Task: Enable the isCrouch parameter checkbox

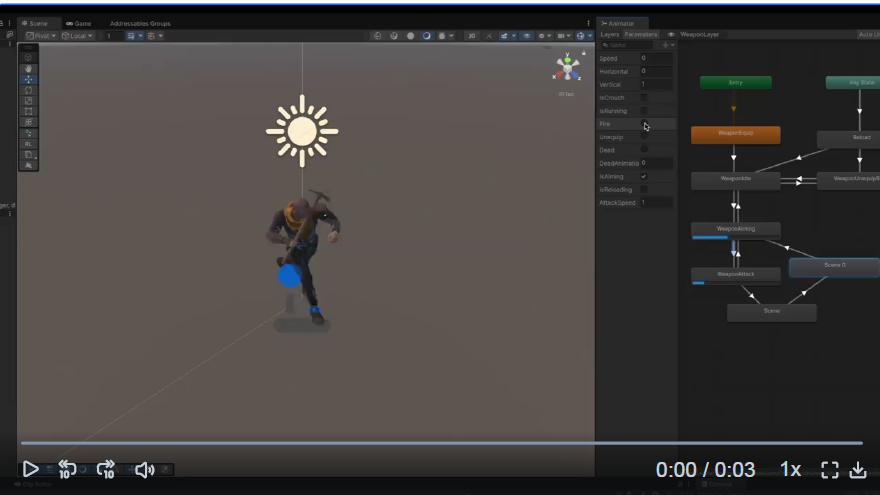Action: point(644,98)
